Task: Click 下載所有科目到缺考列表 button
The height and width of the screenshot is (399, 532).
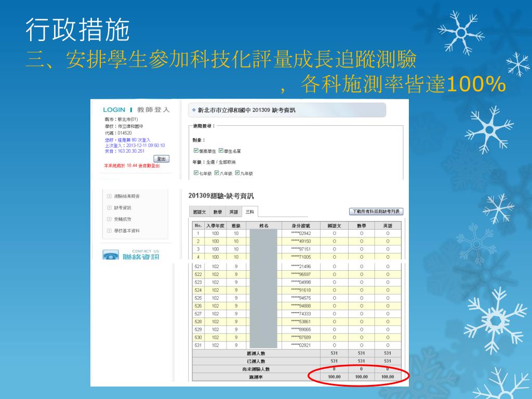Action: pos(376,211)
